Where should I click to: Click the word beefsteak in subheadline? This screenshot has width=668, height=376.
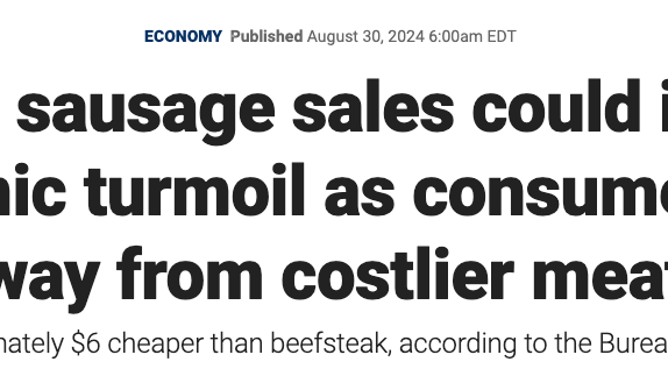[331, 343]
